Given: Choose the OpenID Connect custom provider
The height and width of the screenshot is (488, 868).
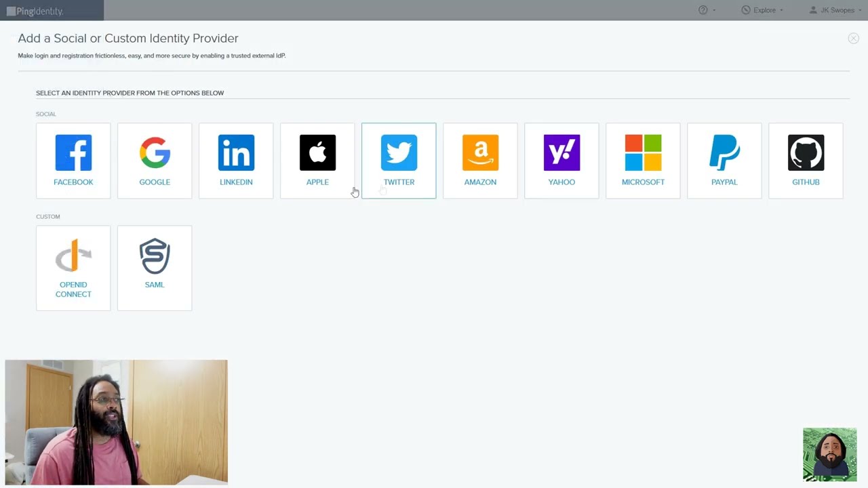Looking at the screenshot, I should (x=73, y=268).
